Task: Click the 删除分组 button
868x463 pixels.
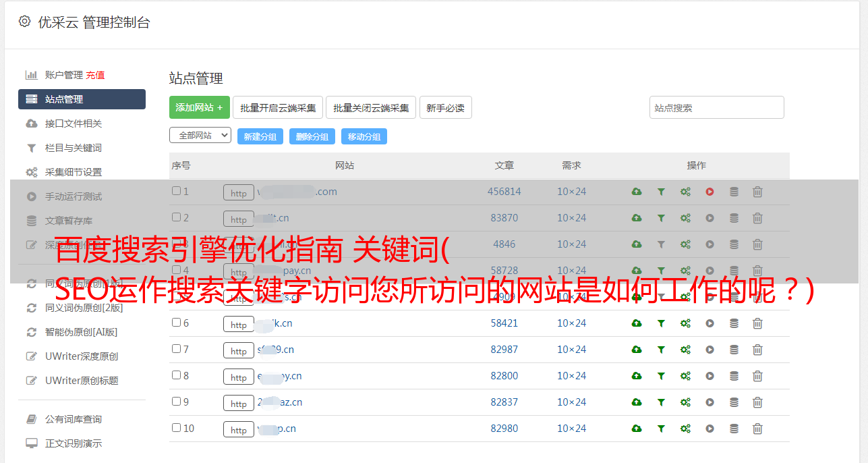Action: point(312,136)
